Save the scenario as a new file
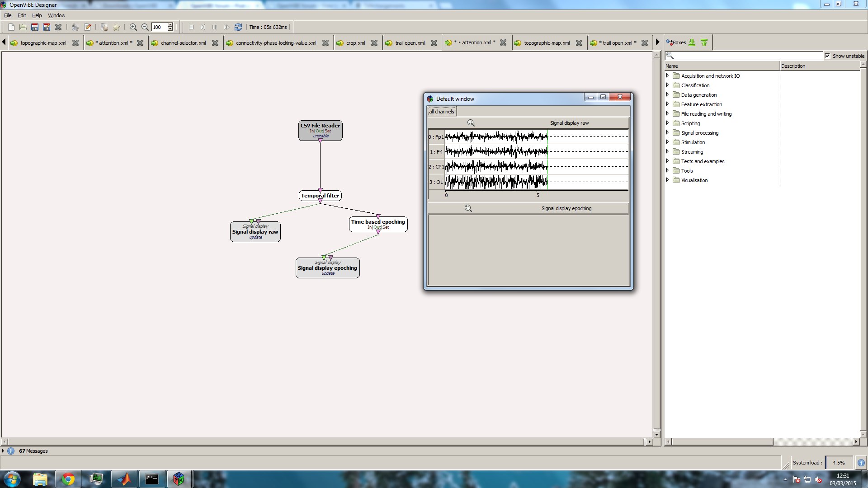Image resolution: width=868 pixels, height=488 pixels. click(47, 27)
